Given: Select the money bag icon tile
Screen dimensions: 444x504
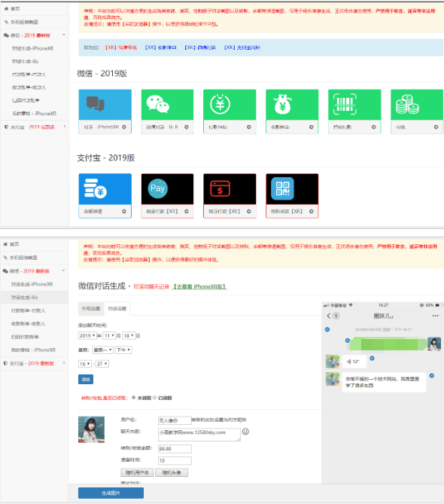Looking at the screenshot, I should tap(282, 104).
